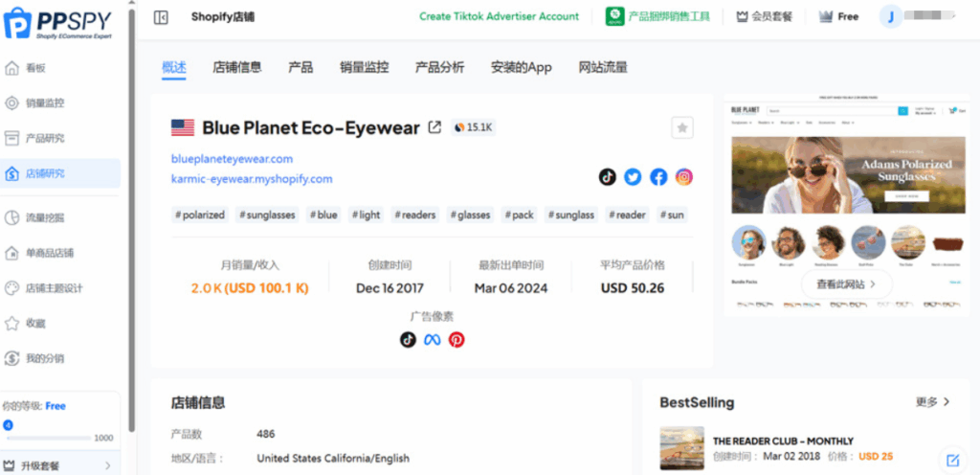Open the 产品研究 box icon in the sidebar
Viewport: 980px width, 475px height.
coord(11,138)
